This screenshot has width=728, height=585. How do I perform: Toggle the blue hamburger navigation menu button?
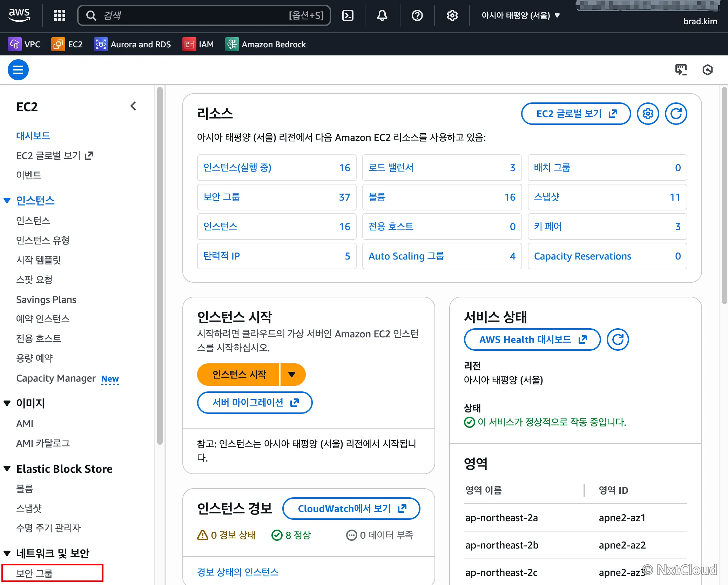tap(18, 70)
